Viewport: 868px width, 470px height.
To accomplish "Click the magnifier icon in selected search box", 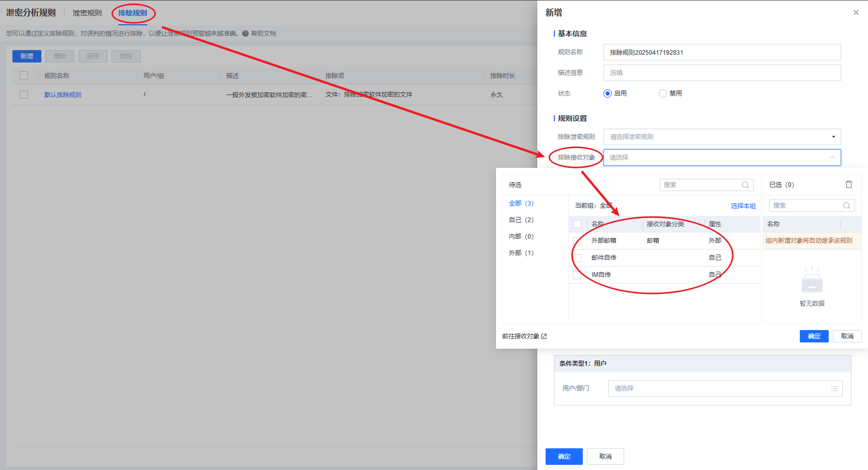I will 846,206.
